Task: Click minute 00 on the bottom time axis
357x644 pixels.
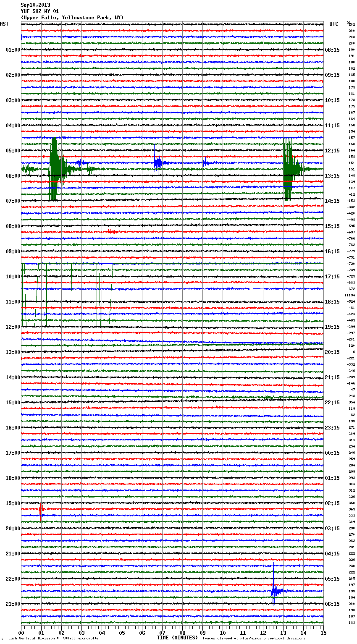Action: coord(21,633)
